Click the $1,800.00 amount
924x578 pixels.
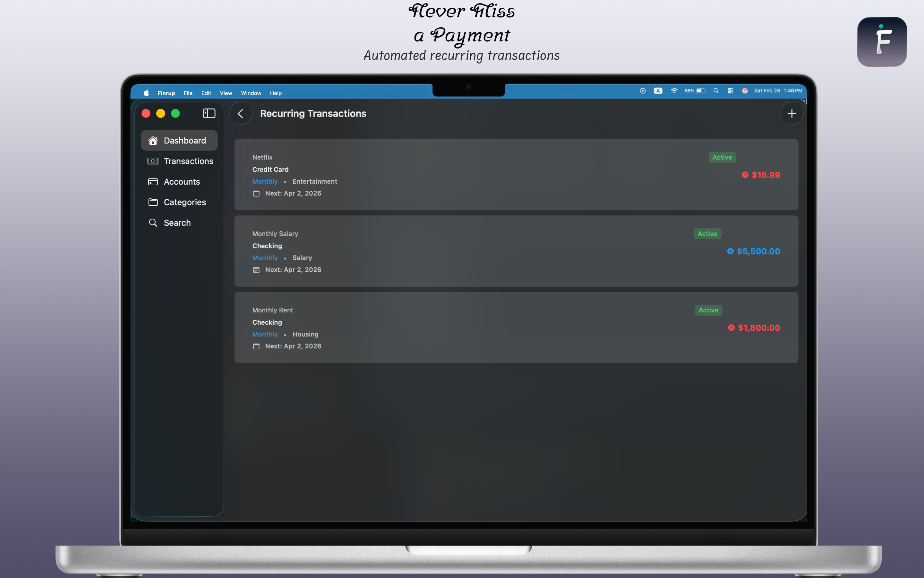coord(759,328)
